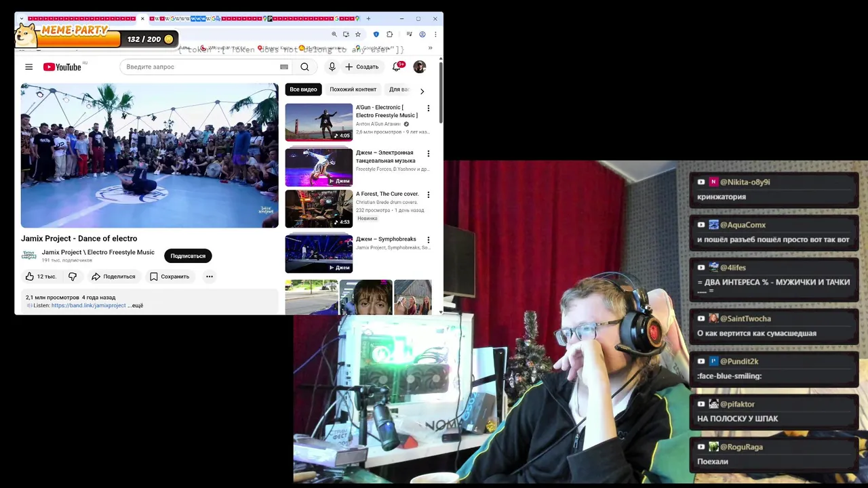
Task: Open the blue shield extension icon
Action: pos(376,35)
